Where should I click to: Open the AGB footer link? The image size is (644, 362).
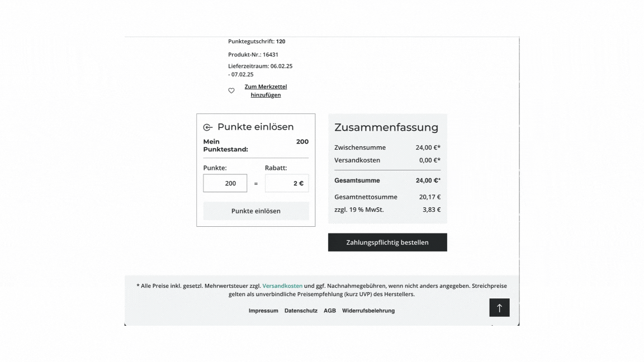tap(330, 311)
